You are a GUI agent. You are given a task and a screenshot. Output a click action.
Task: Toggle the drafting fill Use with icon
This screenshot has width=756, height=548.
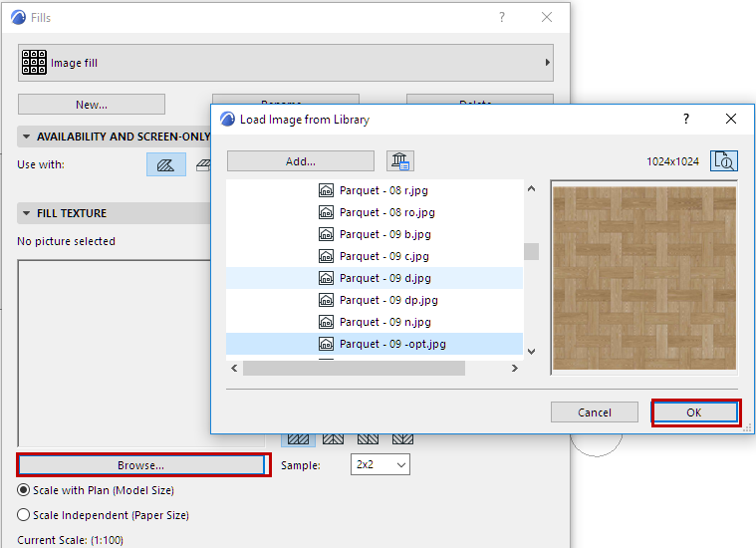[166, 164]
